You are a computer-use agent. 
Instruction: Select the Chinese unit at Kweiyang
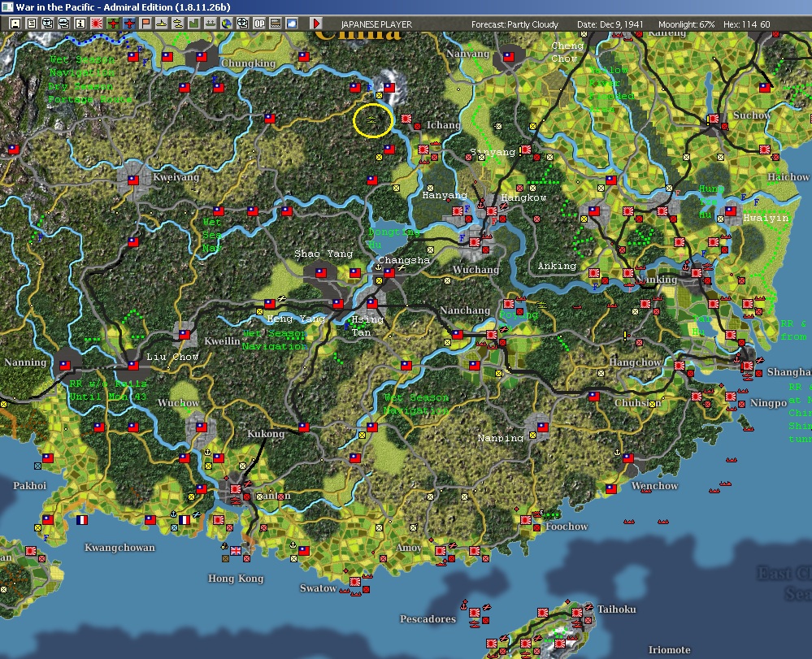click(133, 180)
